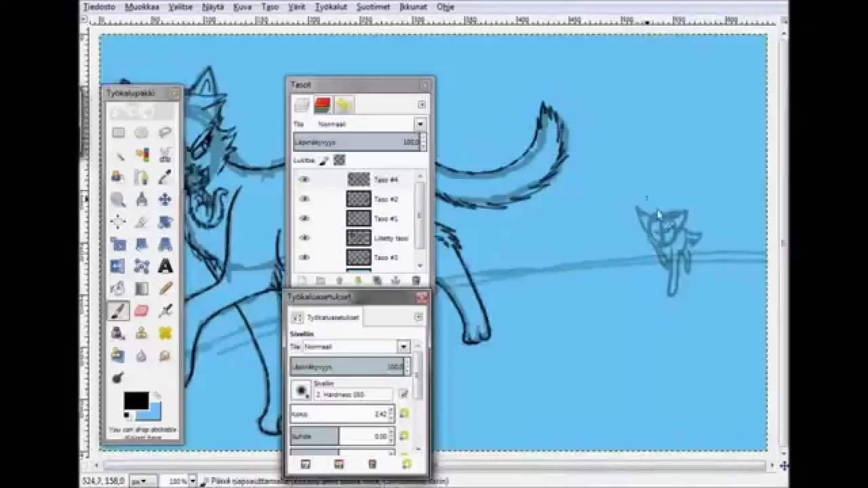
Task: Open the Värit menu
Action: coord(297,7)
